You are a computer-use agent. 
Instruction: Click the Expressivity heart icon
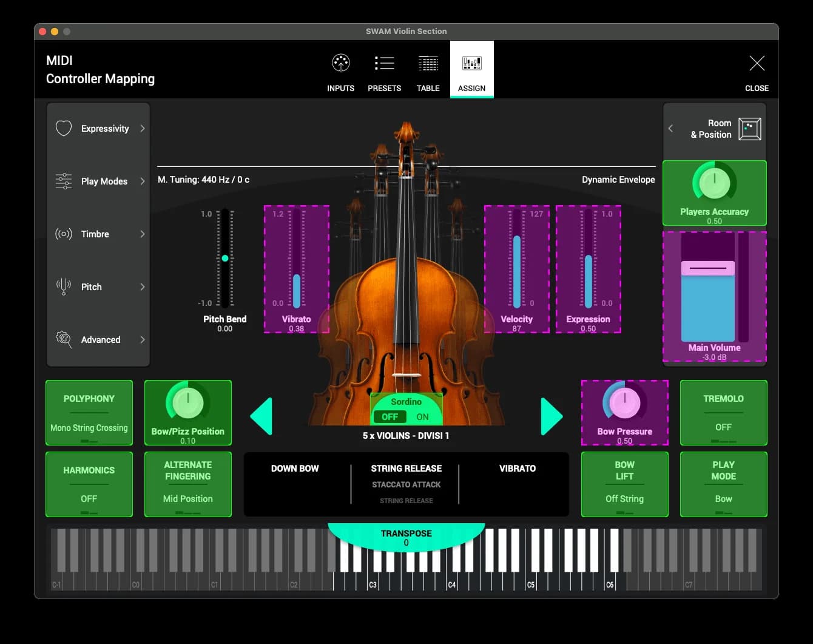[64, 128]
